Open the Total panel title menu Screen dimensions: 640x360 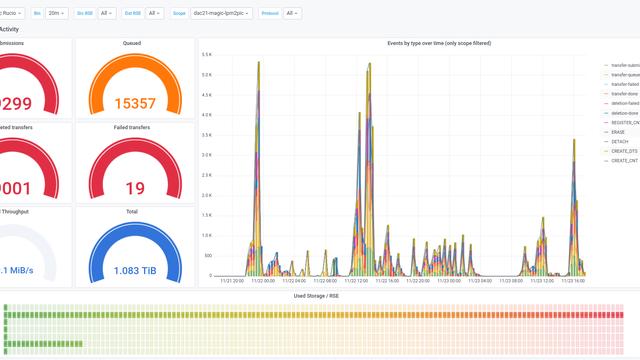pyautogui.click(x=132, y=212)
